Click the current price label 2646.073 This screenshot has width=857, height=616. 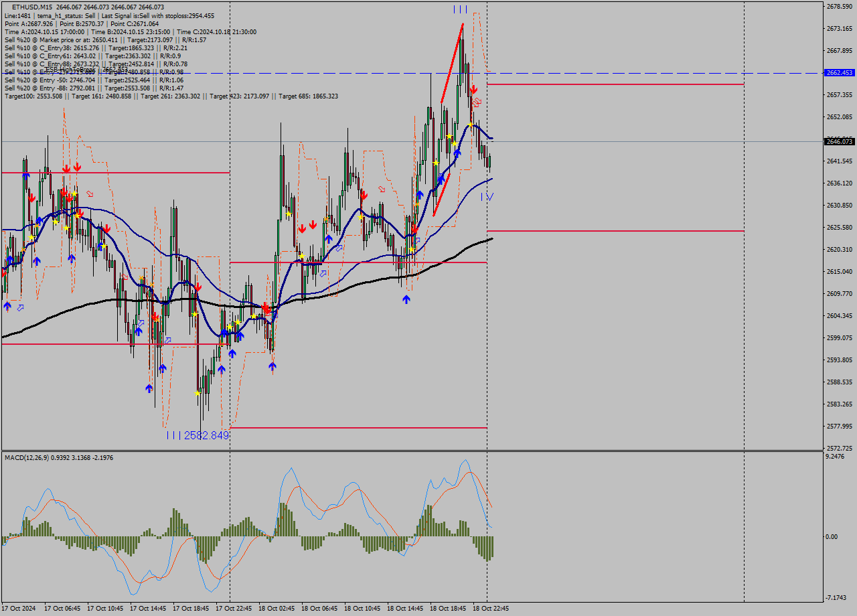840,141
